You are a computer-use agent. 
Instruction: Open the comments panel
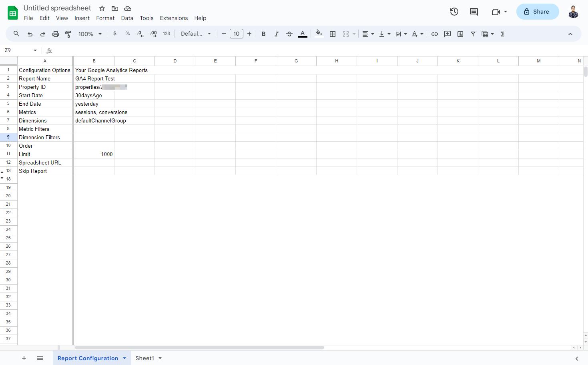(x=474, y=12)
